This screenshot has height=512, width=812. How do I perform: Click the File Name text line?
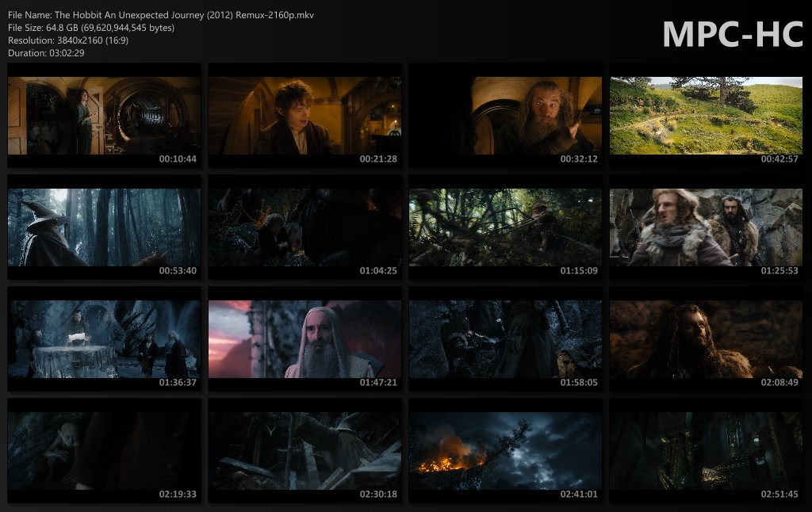160,16
